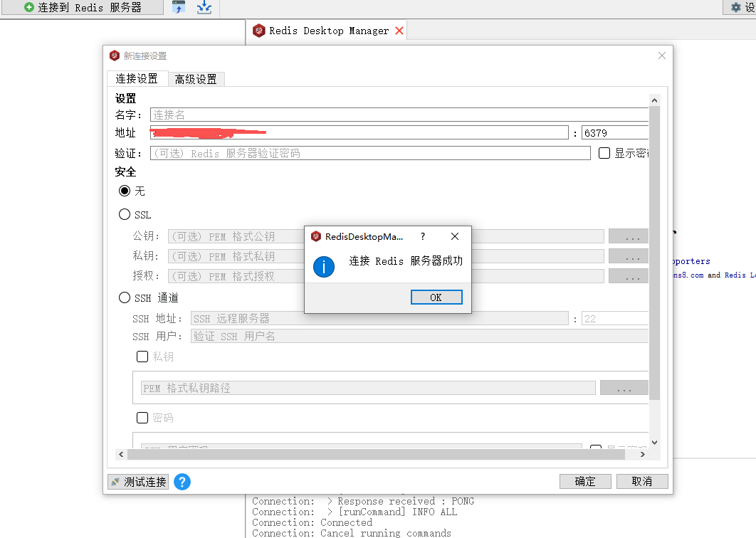Click the blue information icon in the dialog

pyautogui.click(x=324, y=267)
